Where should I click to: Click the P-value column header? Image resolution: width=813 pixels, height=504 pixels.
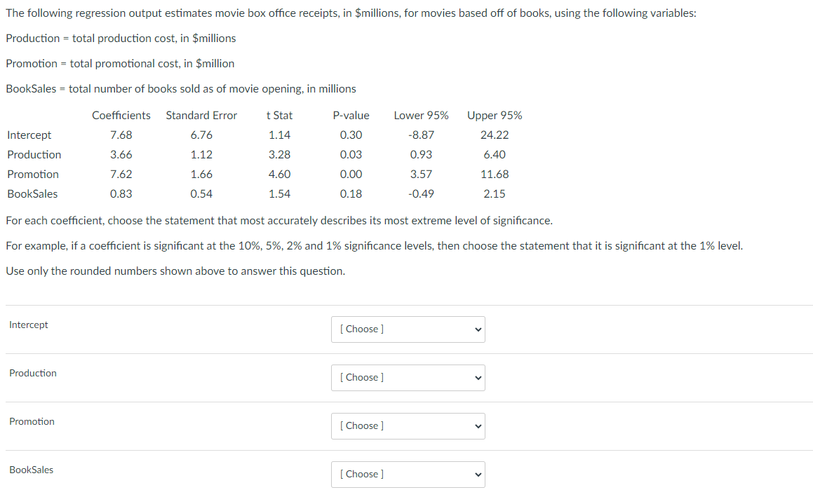tap(351, 115)
